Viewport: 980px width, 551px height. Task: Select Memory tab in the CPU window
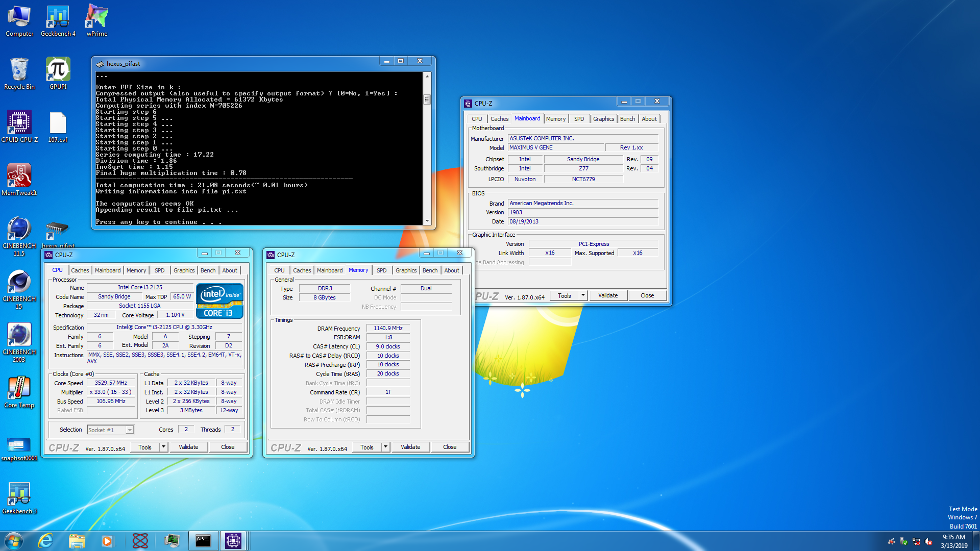[x=136, y=270]
